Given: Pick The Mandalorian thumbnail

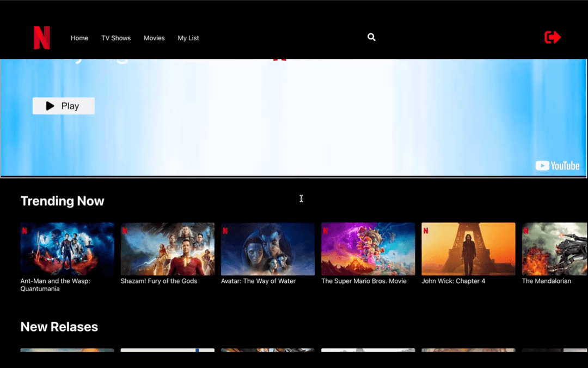Looking at the screenshot, I should pyautogui.click(x=554, y=250).
